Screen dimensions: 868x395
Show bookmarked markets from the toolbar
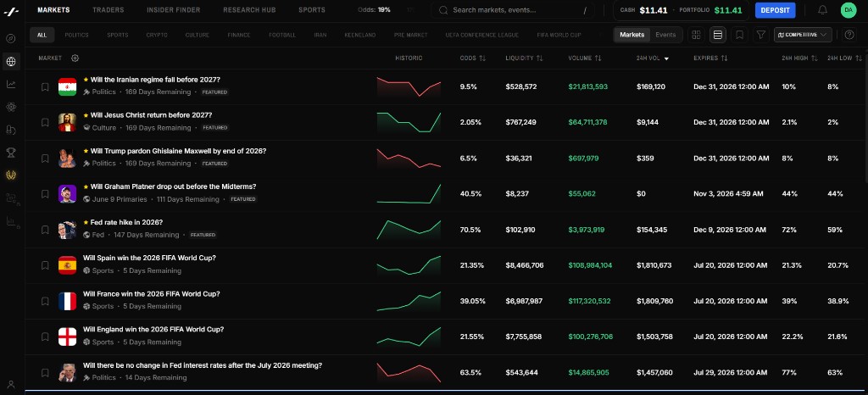(739, 35)
